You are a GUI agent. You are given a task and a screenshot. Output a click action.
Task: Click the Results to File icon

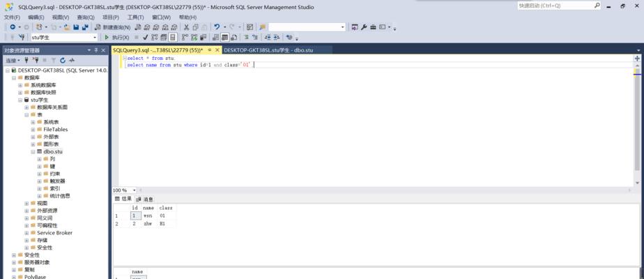[x=233, y=38]
